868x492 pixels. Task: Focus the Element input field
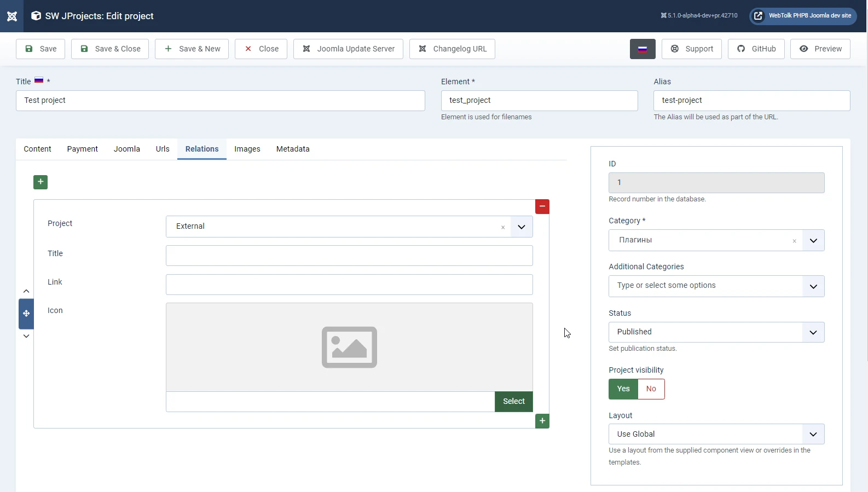[540, 101]
